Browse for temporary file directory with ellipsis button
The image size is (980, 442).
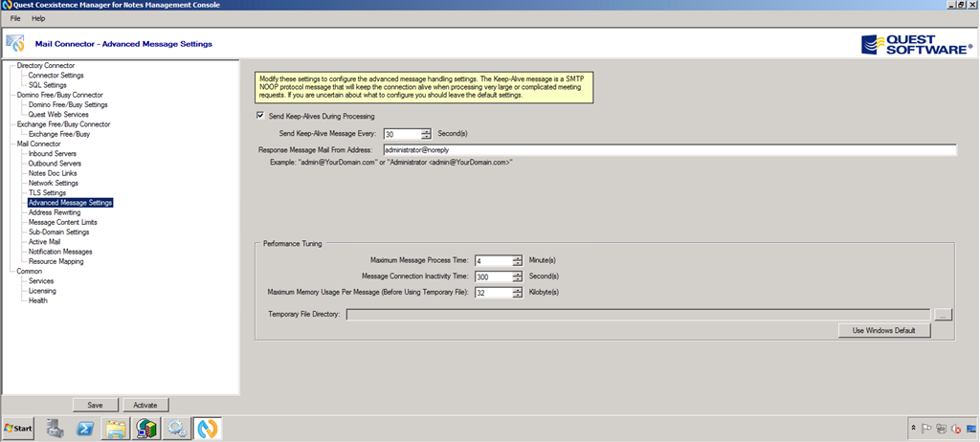point(943,315)
